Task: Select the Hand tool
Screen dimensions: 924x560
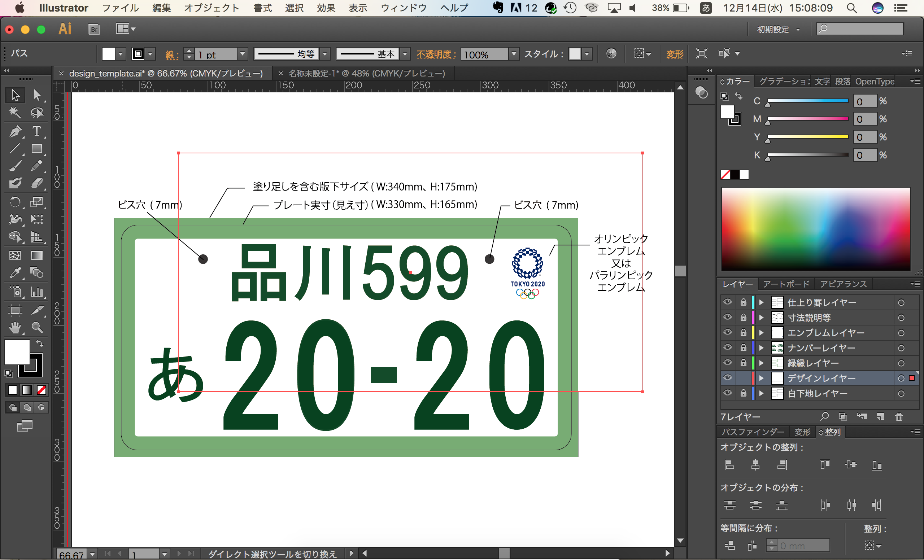Action: tap(15, 328)
